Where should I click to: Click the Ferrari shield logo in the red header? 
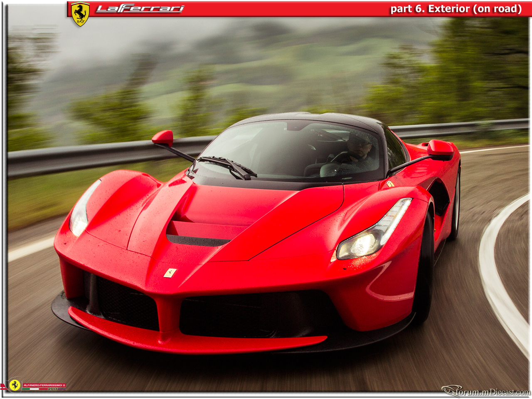(x=80, y=14)
